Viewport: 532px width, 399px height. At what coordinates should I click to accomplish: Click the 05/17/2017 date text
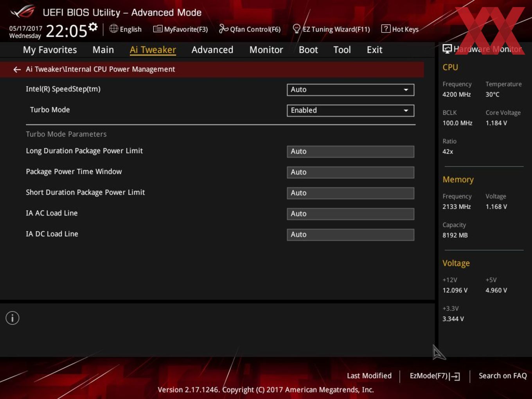26,28
